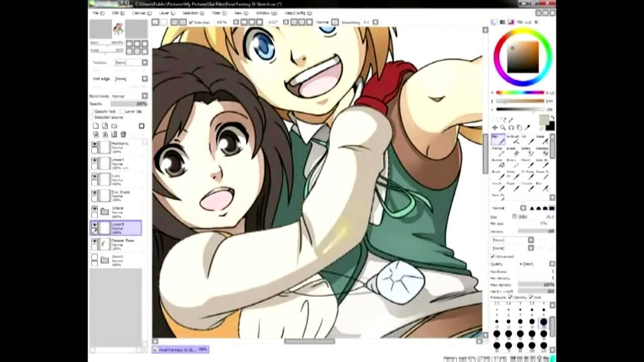
Task: Hide the Lineart layer
Action: tap(95, 160)
